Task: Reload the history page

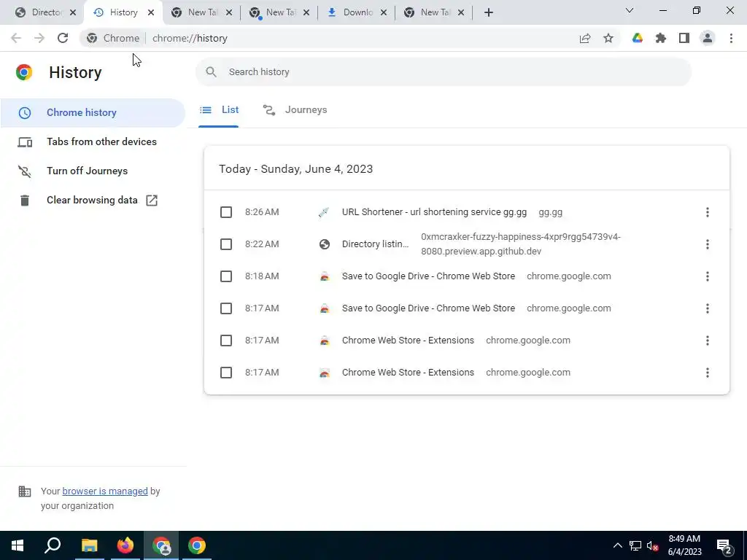Action: pos(63,38)
